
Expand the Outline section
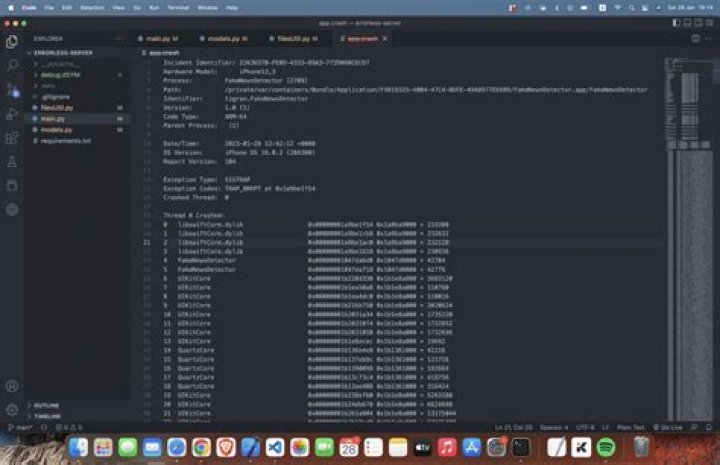pyautogui.click(x=77, y=405)
